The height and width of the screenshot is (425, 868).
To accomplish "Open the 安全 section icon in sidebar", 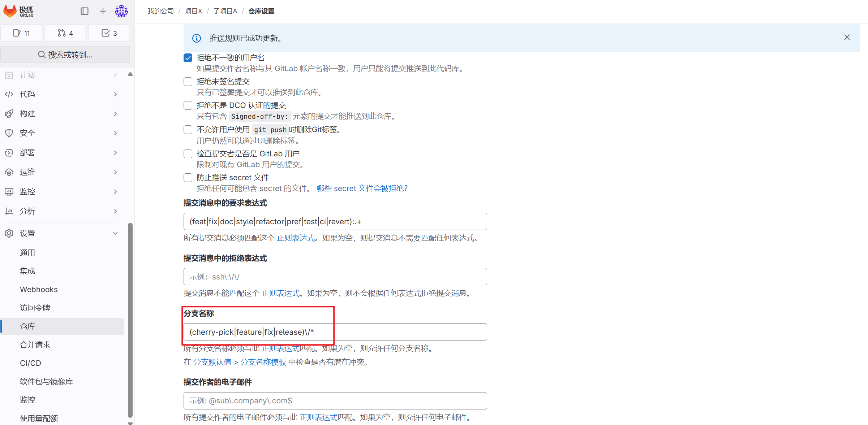I will coord(9,133).
